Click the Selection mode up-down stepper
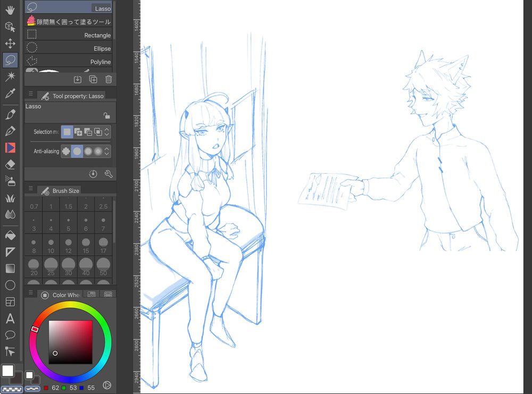The height and width of the screenshot is (394, 532). click(x=107, y=132)
